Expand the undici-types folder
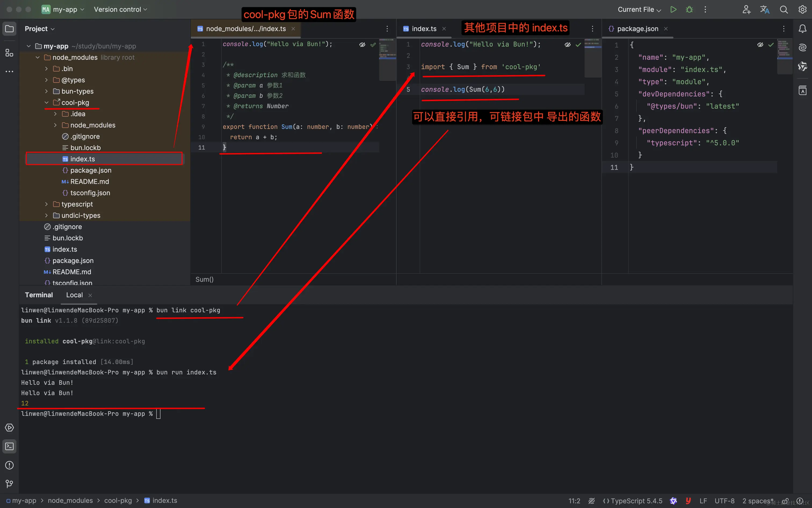Screen dimensions: 812x508 (46, 215)
